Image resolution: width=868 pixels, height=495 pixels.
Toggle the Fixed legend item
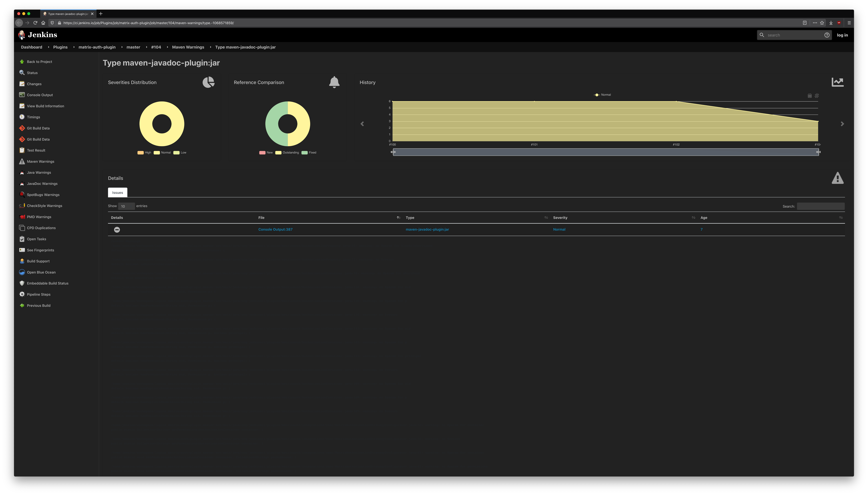click(309, 153)
